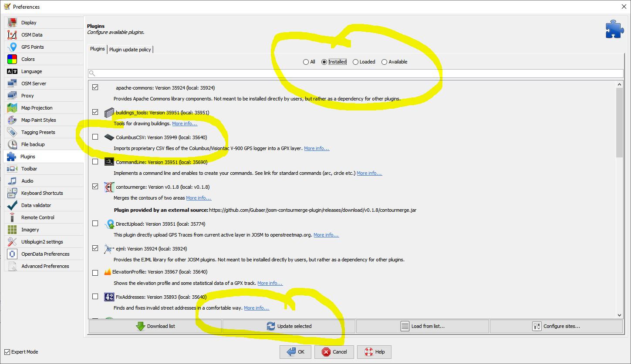Viewport: 631px width, 364px height.
Task: Open the Colors preferences icon
Action: coord(12,59)
